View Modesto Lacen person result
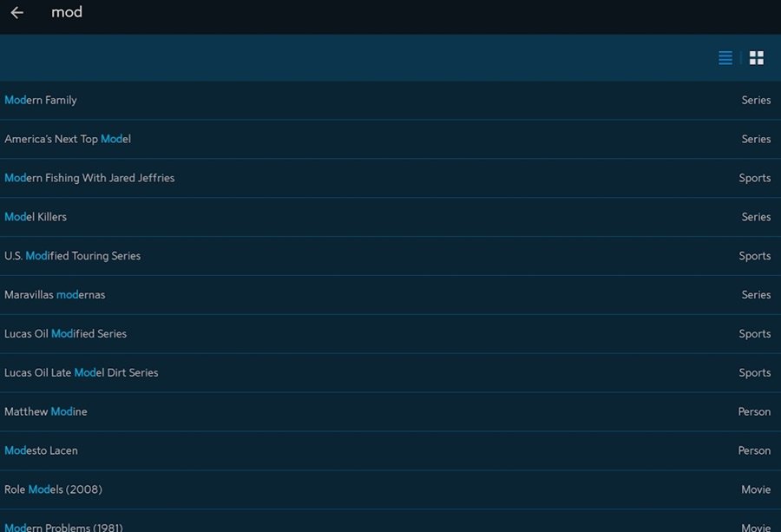 390,450
